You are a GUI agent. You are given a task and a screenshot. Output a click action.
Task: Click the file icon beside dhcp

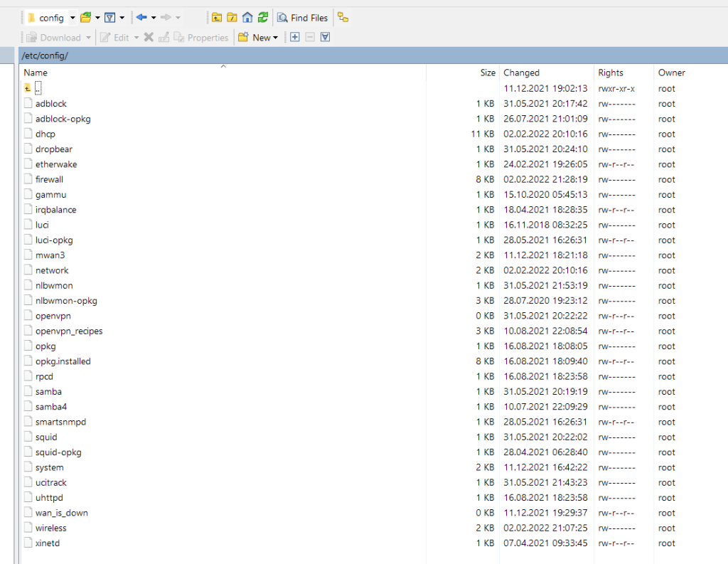tap(28, 134)
